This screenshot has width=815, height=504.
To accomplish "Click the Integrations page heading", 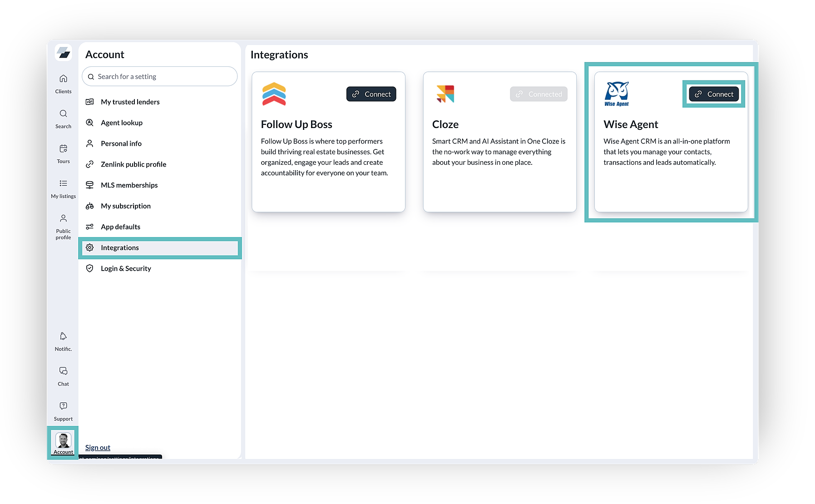I will click(x=279, y=55).
